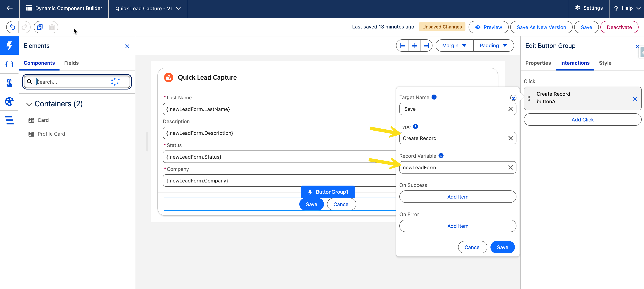Open the touch interactions sidebar icon

click(9, 83)
